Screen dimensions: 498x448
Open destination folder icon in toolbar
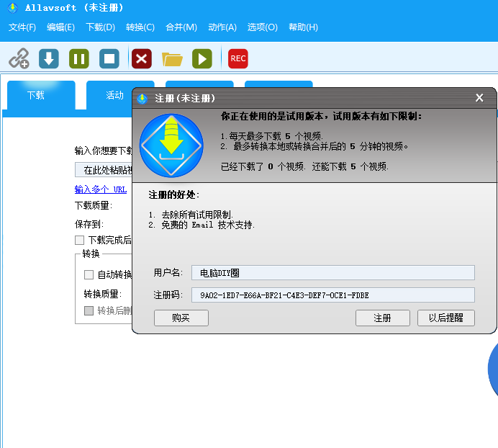click(172, 59)
